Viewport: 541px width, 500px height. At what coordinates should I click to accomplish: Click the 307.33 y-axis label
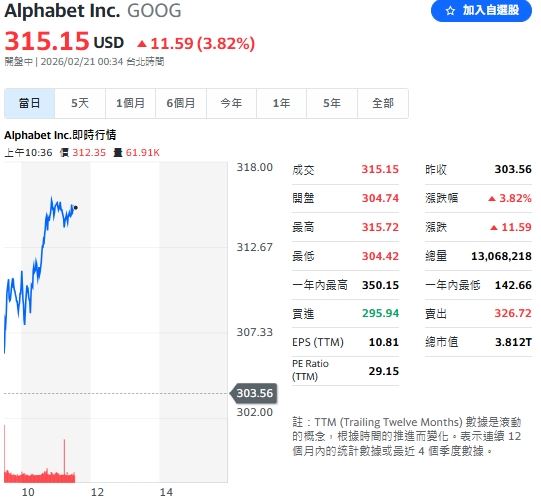(255, 332)
